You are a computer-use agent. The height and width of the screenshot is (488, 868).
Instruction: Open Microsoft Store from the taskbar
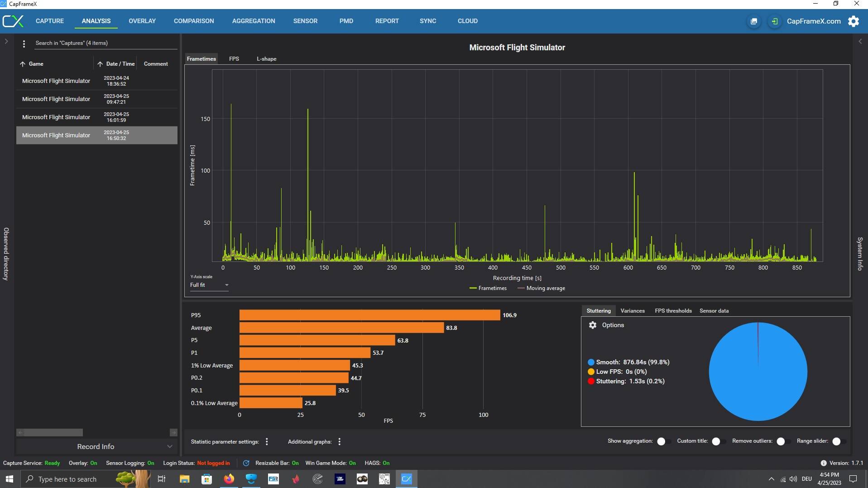point(206,479)
